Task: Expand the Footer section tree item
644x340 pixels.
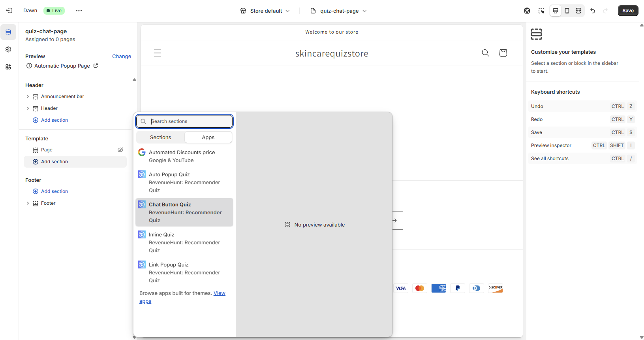Action: 28,203
